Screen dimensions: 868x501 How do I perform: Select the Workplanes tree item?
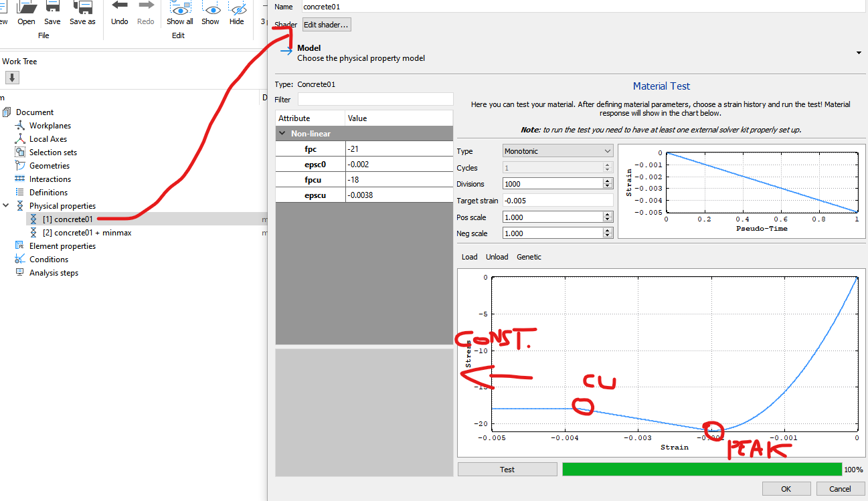50,126
